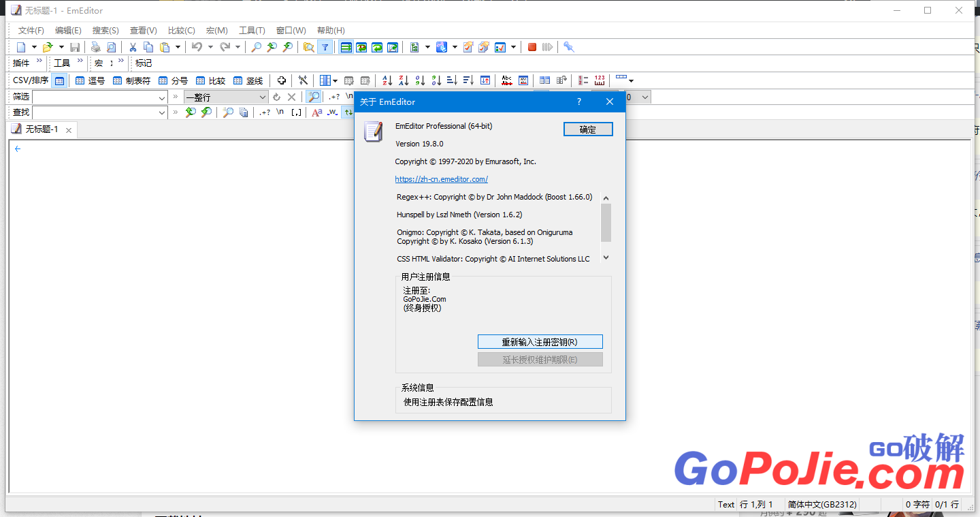Viewport: 980px width, 517px height.
Task: Click the Sort A to Z icon
Action: coord(387,80)
